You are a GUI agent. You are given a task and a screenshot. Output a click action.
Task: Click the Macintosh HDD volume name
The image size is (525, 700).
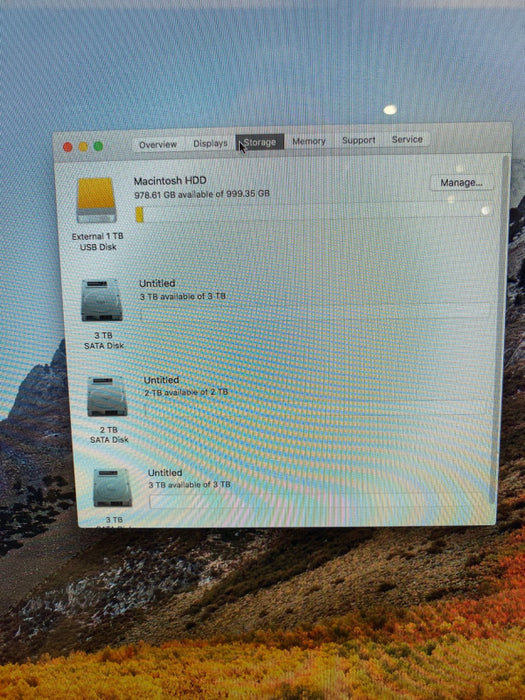click(170, 181)
